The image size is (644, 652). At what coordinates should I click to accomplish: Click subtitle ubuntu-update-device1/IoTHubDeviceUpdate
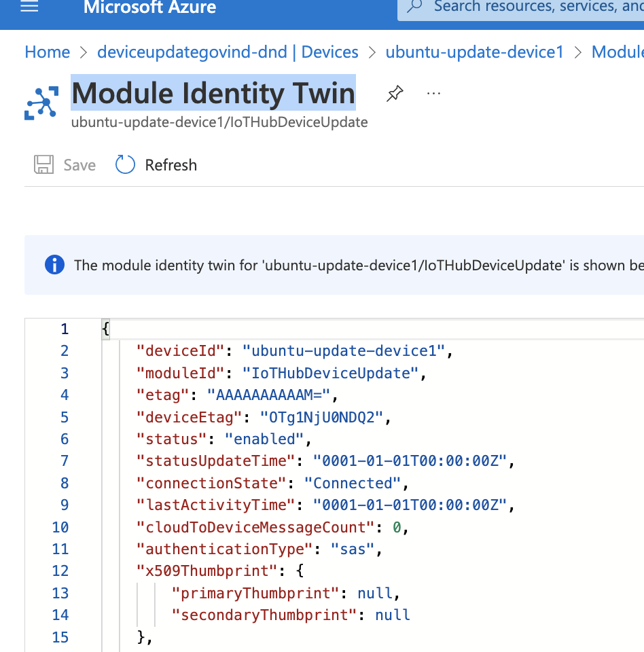click(x=219, y=122)
